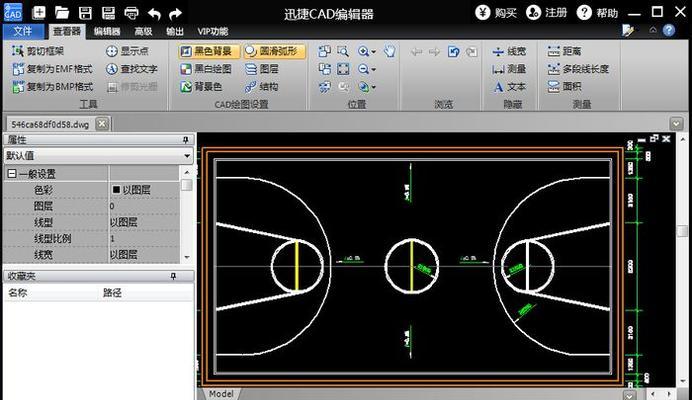Viewport: 692px width, 400px height.
Task: Open the zoom-in dropdown arrow
Action: [x=374, y=52]
